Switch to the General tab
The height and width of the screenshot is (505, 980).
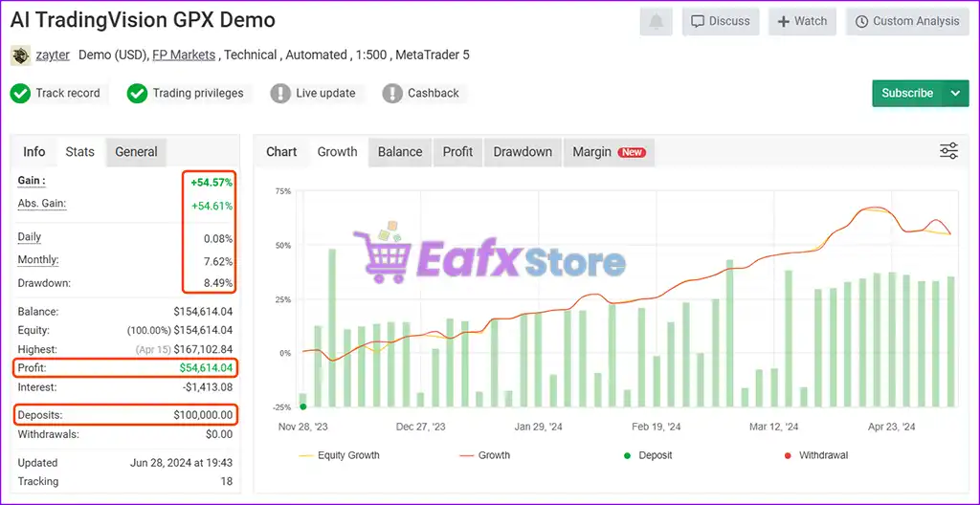(x=136, y=152)
